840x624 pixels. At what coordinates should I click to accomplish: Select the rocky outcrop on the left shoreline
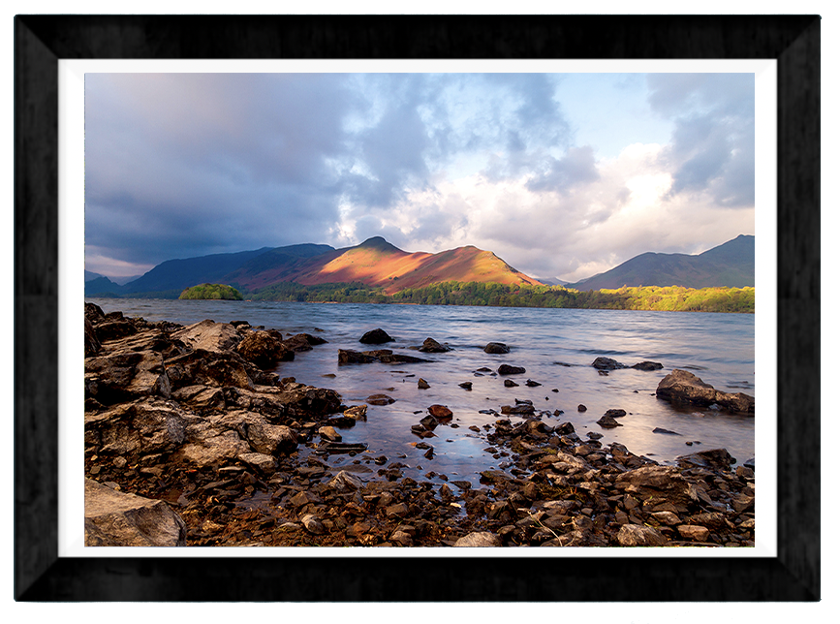[x=194, y=388]
